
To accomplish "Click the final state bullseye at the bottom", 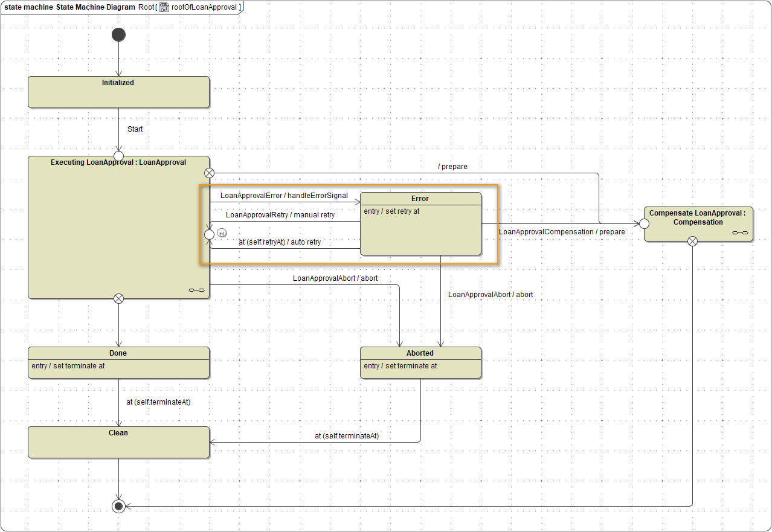I will pyautogui.click(x=118, y=505).
